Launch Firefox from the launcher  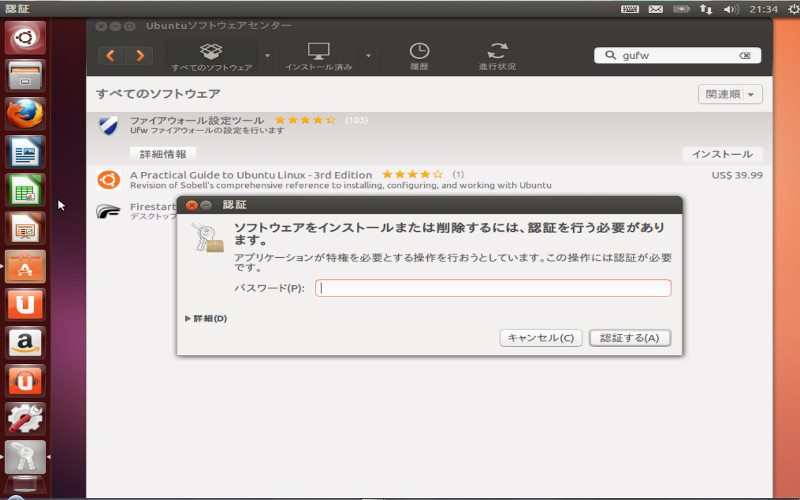coord(25,113)
